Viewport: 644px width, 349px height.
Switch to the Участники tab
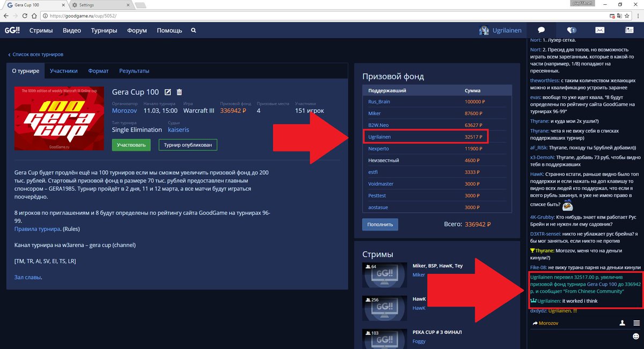click(64, 71)
